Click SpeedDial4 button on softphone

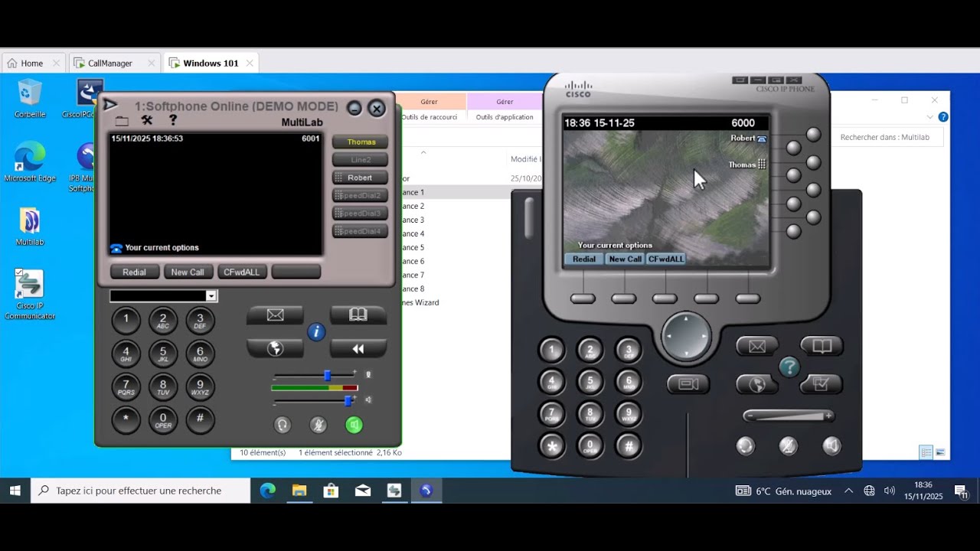tap(360, 231)
